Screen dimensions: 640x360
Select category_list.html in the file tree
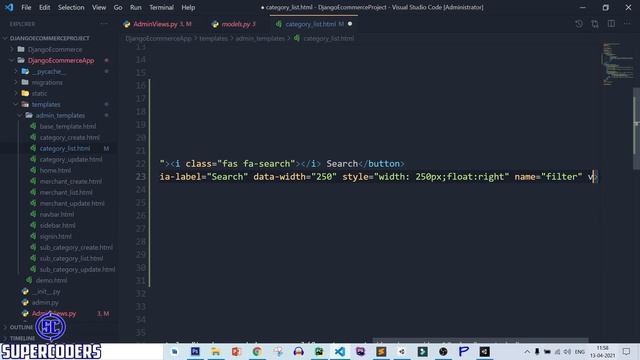tap(65, 149)
